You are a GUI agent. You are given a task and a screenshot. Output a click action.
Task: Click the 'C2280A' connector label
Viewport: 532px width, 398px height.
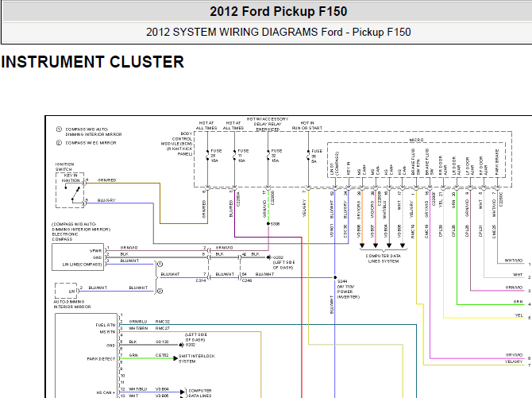pyautogui.click(x=238, y=199)
